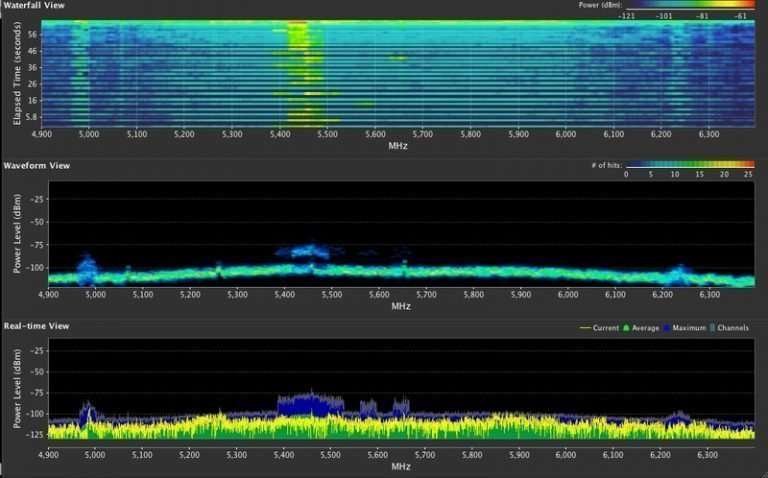The height and width of the screenshot is (478, 768).
Task: Show Channels overlay via legend
Action: pyautogui.click(x=732, y=328)
